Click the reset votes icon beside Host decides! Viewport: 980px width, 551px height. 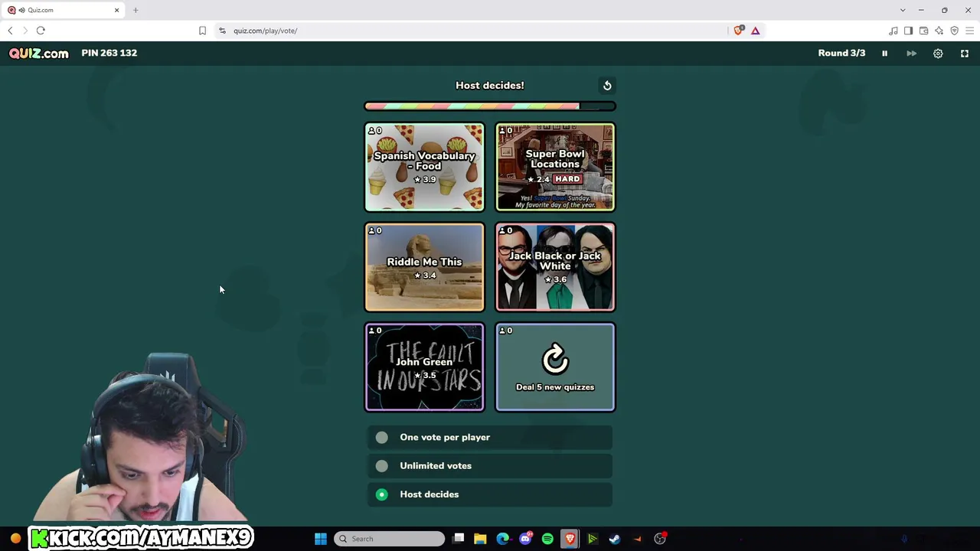(607, 86)
